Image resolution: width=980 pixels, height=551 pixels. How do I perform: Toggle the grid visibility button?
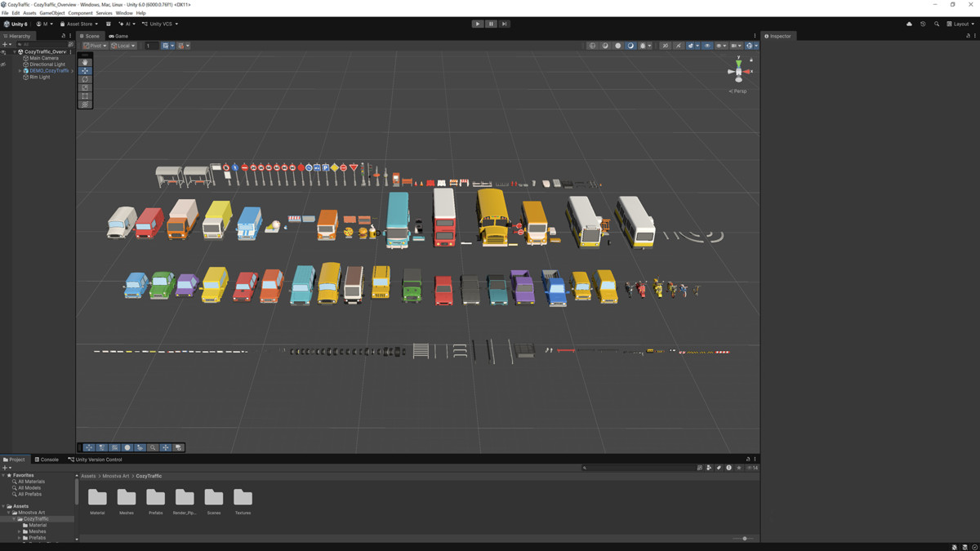167,46
